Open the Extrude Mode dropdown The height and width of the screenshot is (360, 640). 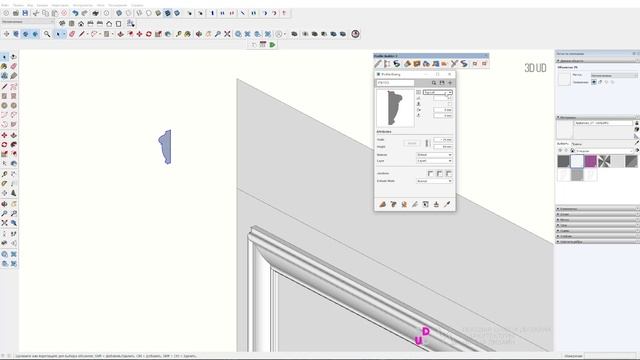tap(434, 181)
